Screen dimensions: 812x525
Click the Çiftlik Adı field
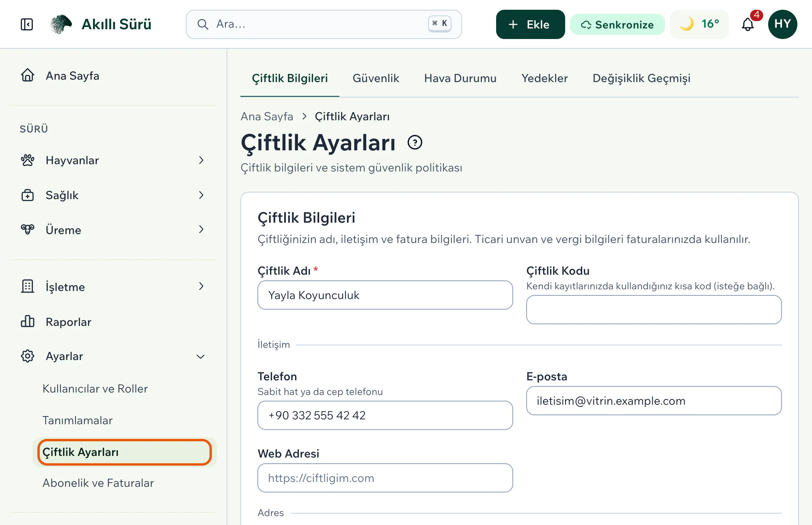pyautogui.click(x=385, y=295)
